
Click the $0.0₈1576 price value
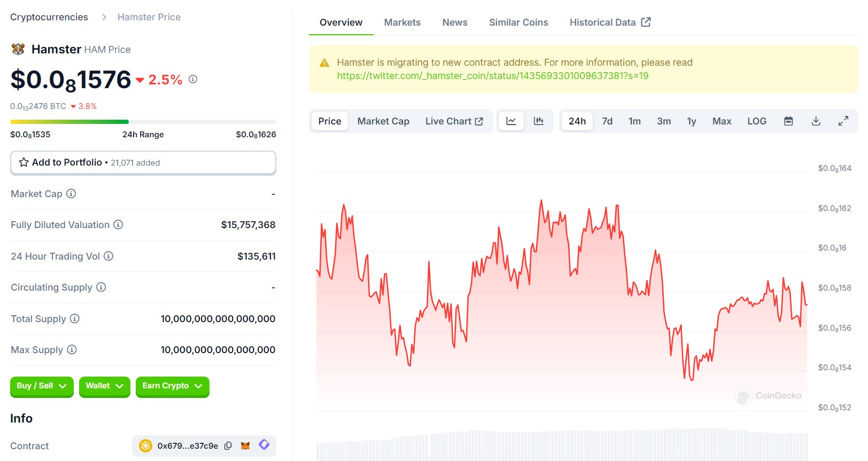tap(71, 80)
